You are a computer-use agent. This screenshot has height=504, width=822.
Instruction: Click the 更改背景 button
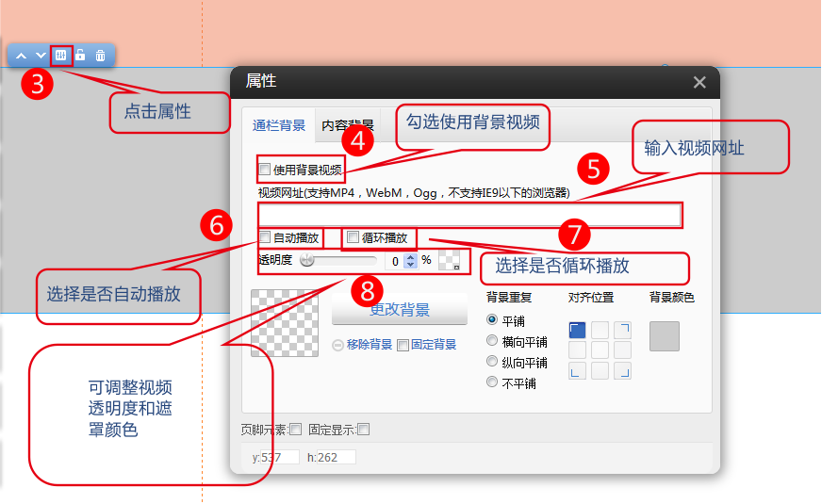[400, 309]
